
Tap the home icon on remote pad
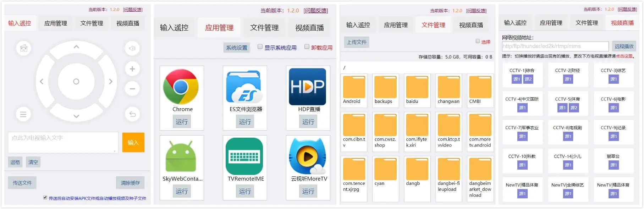point(24,48)
